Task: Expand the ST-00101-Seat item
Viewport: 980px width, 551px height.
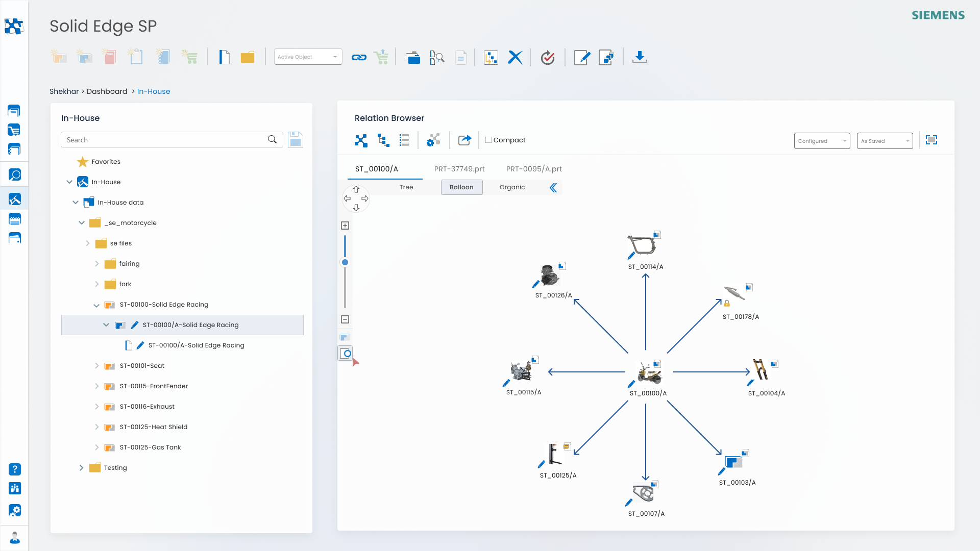Action: click(97, 366)
